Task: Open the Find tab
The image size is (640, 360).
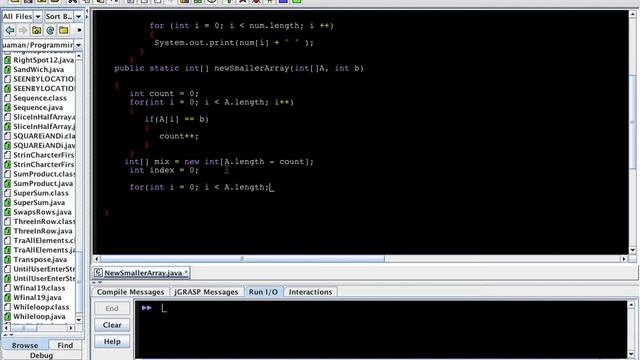Action: click(65, 345)
